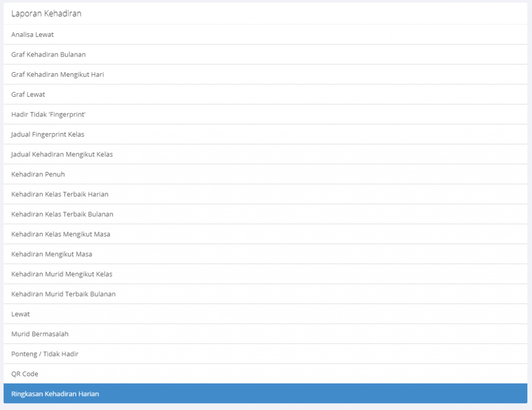532x410 pixels.
Task: Open Hadir Tidak 'Fingerprint' report
Action: pyautogui.click(x=265, y=114)
